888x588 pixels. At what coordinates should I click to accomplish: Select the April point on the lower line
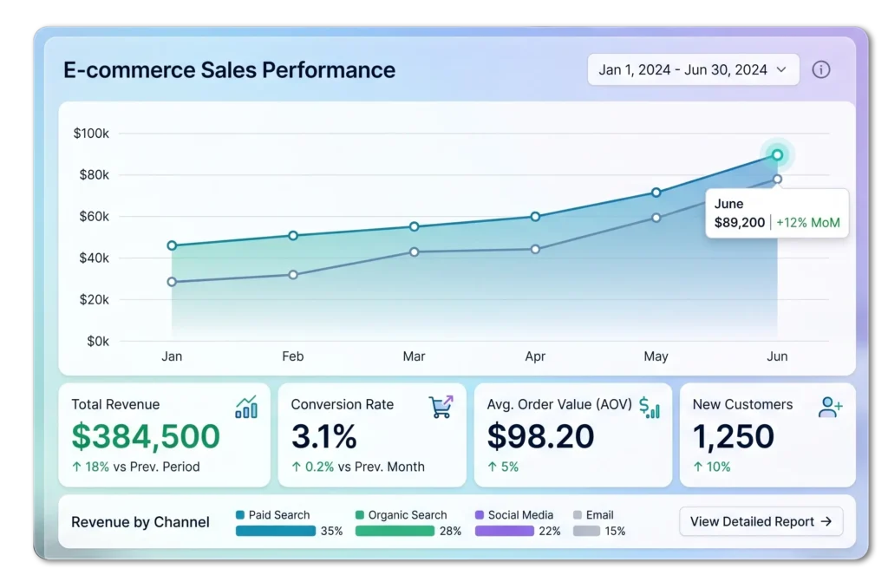click(x=535, y=249)
